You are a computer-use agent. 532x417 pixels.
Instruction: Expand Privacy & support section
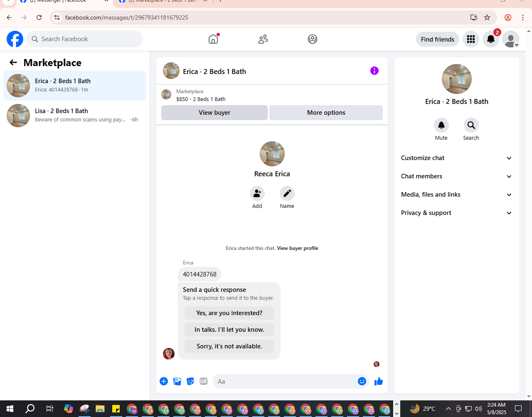457,213
